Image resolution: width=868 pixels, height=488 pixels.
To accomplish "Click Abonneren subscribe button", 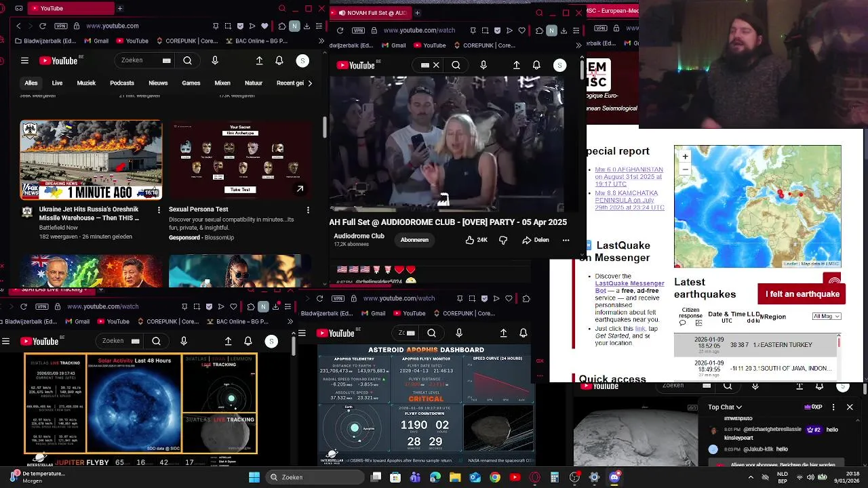I will 414,240.
